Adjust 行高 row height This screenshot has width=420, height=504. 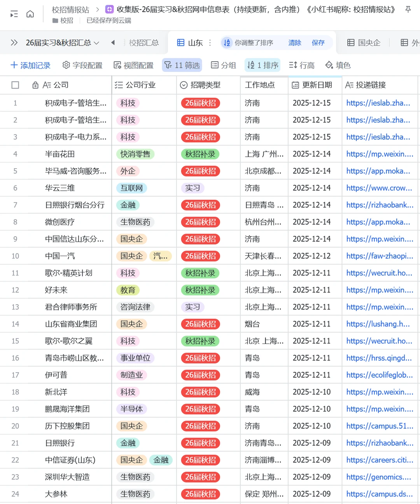(x=302, y=65)
